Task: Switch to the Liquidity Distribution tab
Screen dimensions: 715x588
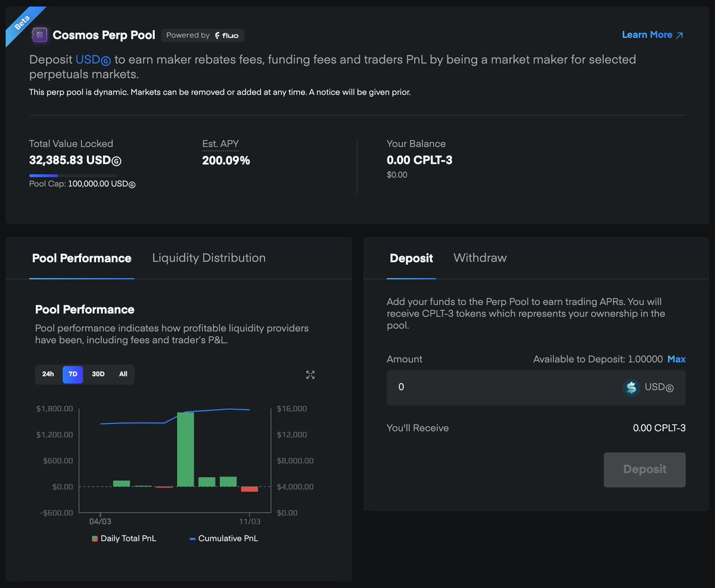Action: [209, 258]
